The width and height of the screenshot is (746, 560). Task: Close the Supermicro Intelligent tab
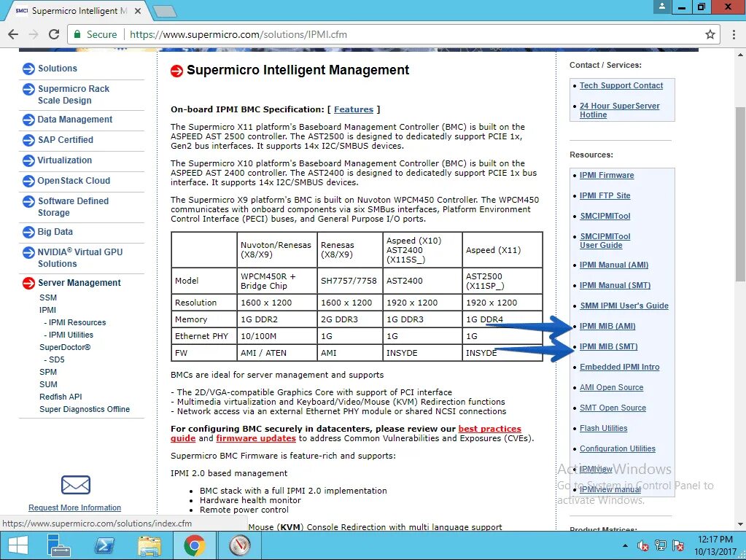tap(138, 11)
